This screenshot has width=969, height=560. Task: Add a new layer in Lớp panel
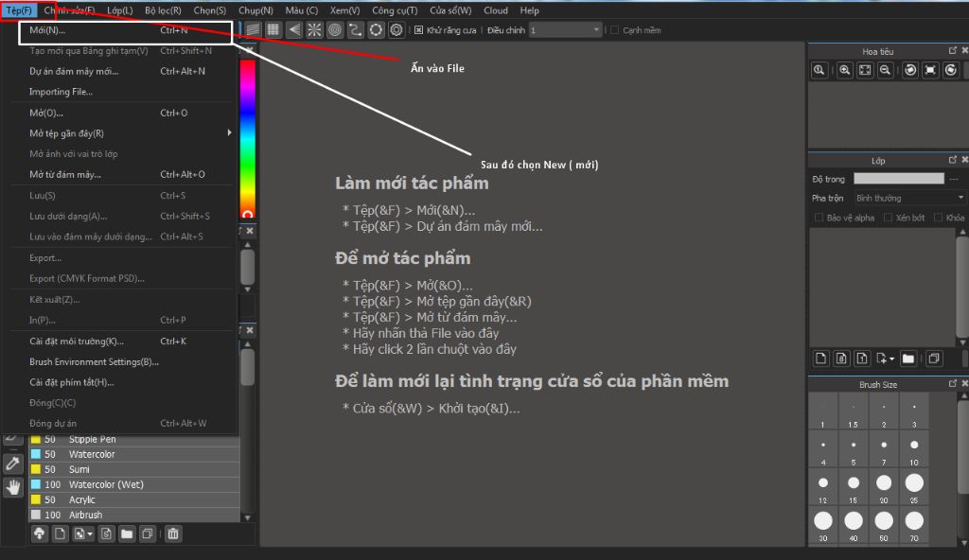(820, 359)
